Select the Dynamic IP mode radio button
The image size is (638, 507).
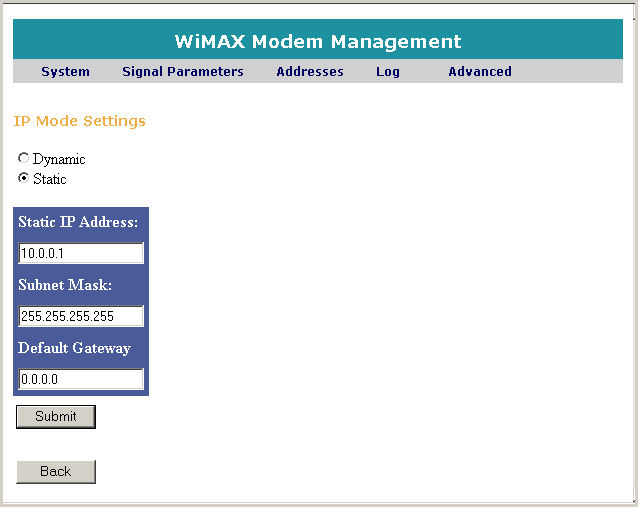click(x=24, y=159)
